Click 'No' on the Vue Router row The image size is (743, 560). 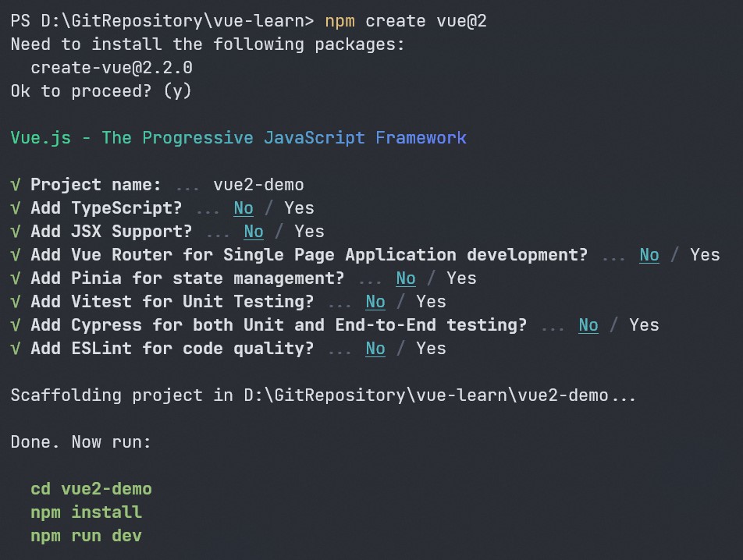(649, 255)
